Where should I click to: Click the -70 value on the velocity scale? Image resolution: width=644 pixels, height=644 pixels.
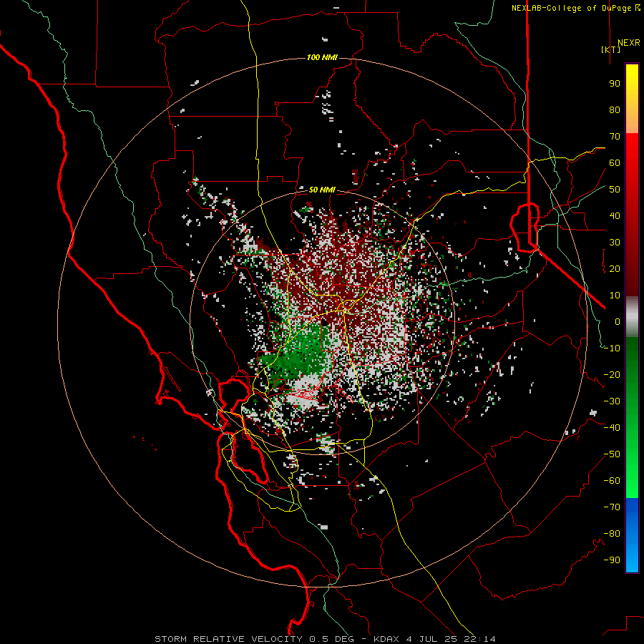tap(612, 507)
